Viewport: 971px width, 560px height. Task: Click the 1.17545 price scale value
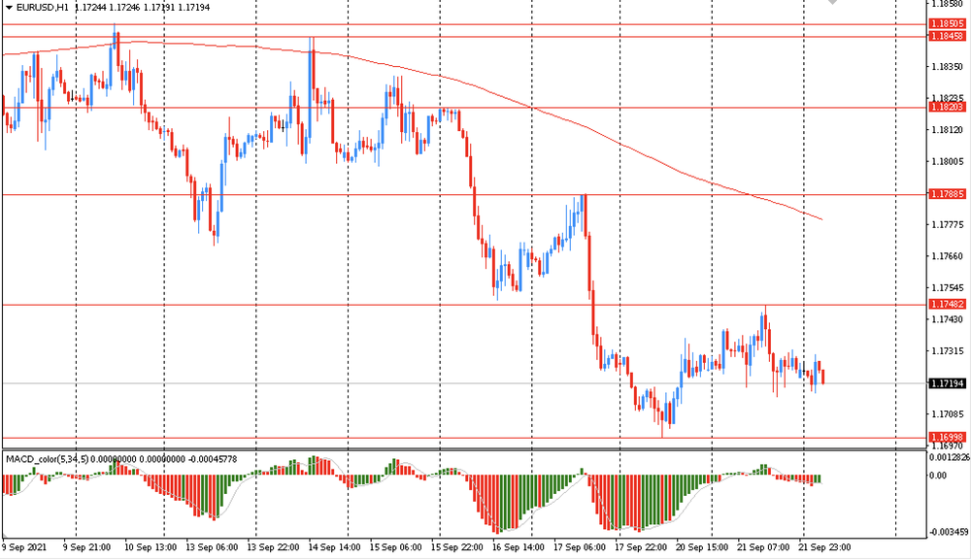(948, 287)
